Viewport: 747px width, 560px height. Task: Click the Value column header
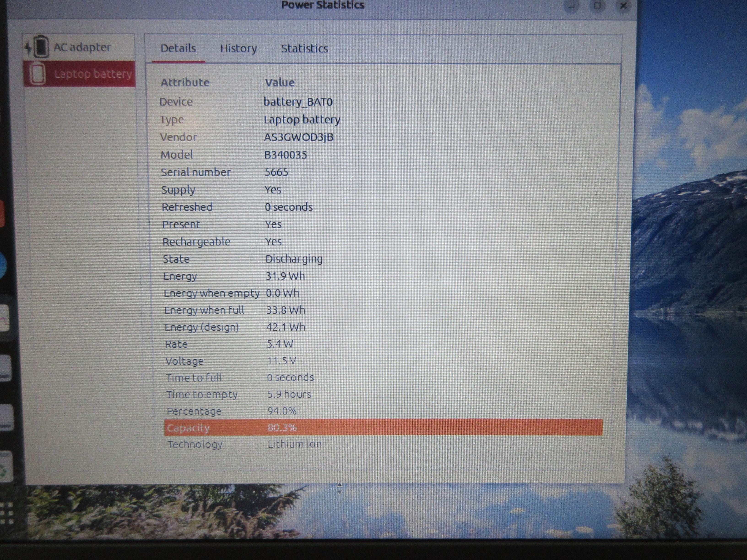pyautogui.click(x=280, y=82)
